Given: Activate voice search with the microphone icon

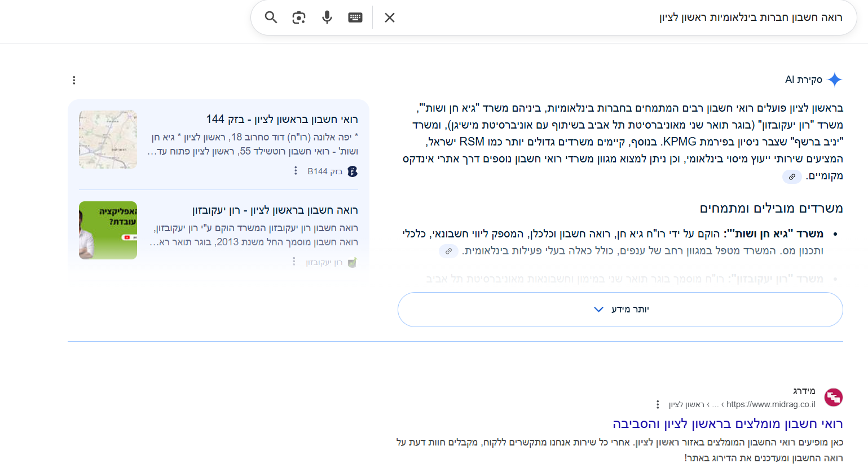Looking at the screenshot, I should point(327,17).
